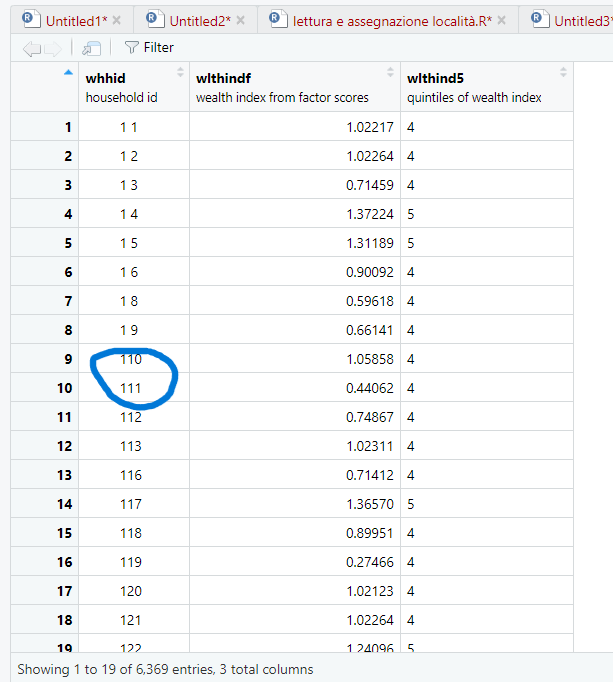Click the whhid column header
The width and height of the screenshot is (613, 682).
click(x=105, y=78)
